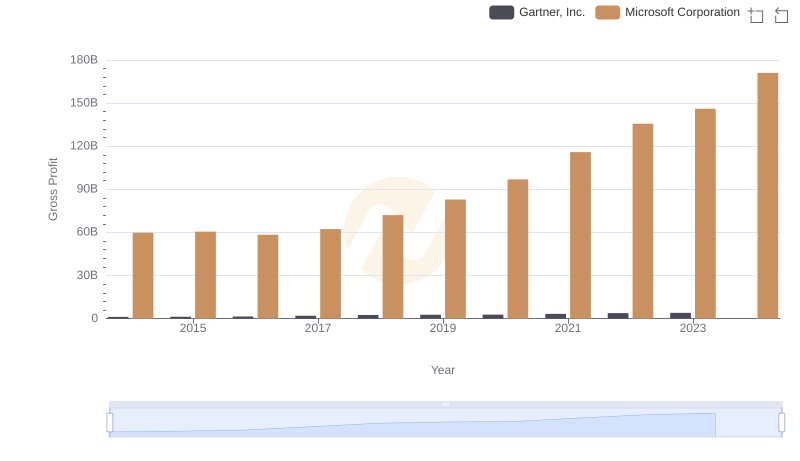Toggle the Gartner, Inc. legend swatch

pos(502,12)
